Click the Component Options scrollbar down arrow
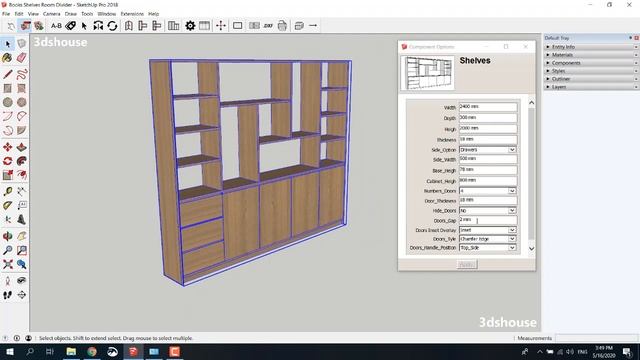The width and height of the screenshot is (640, 360). [x=531, y=249]
